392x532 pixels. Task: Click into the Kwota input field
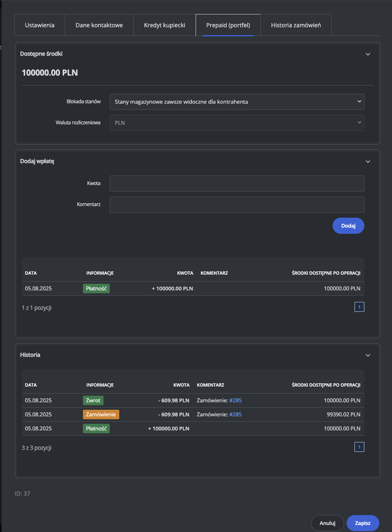pyautogui.click(x=237, y=183)
